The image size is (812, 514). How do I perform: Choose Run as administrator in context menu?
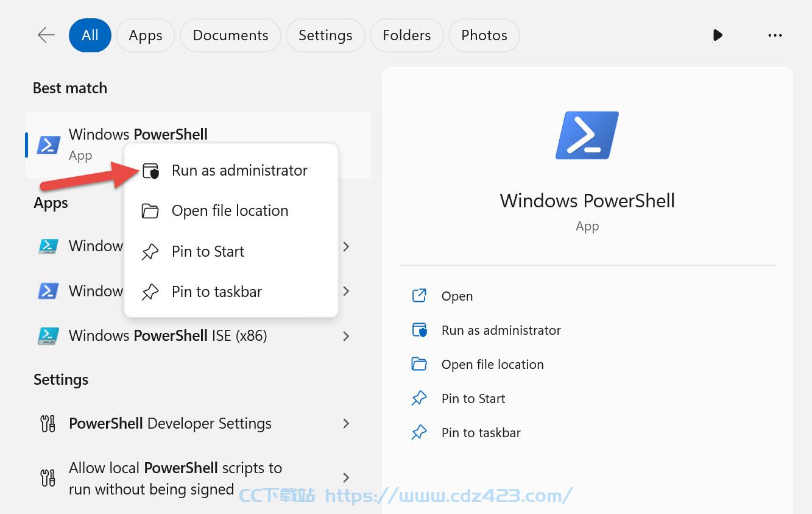pos(231,170)
